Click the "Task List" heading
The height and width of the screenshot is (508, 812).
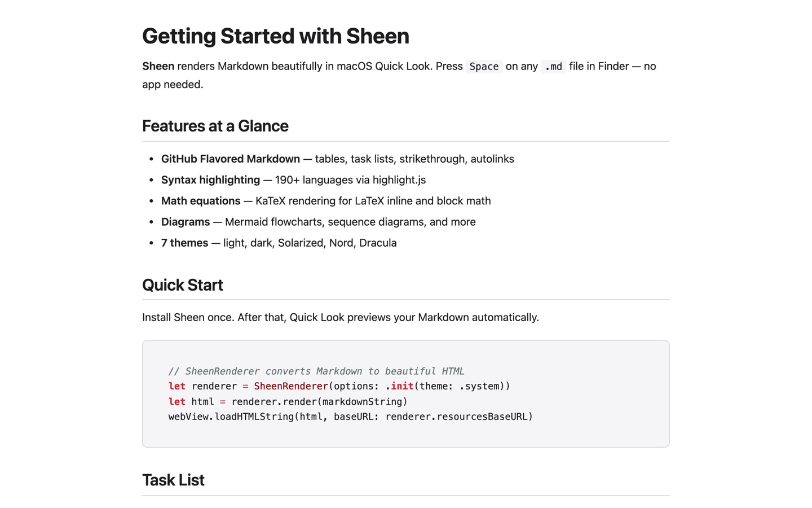tap(173, 480)
